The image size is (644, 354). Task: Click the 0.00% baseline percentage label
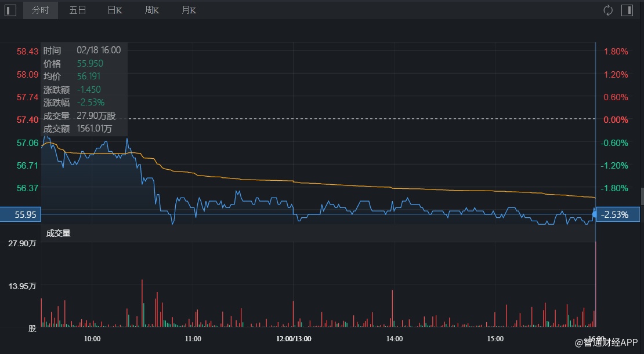(x=616, y=119)
